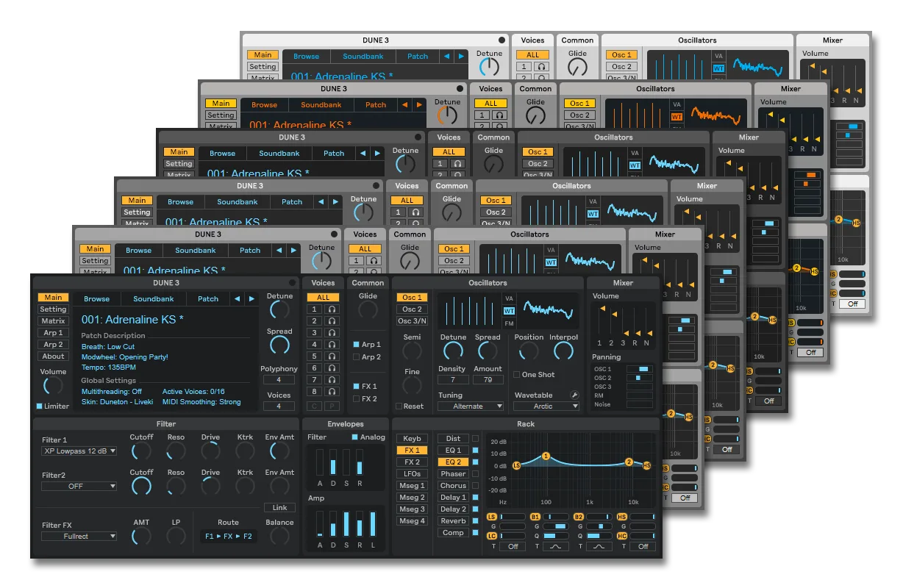Viewport: 903px width, 588px height.
Task: Open the Filter 1 type dropdown
Action: click(79, 451)
